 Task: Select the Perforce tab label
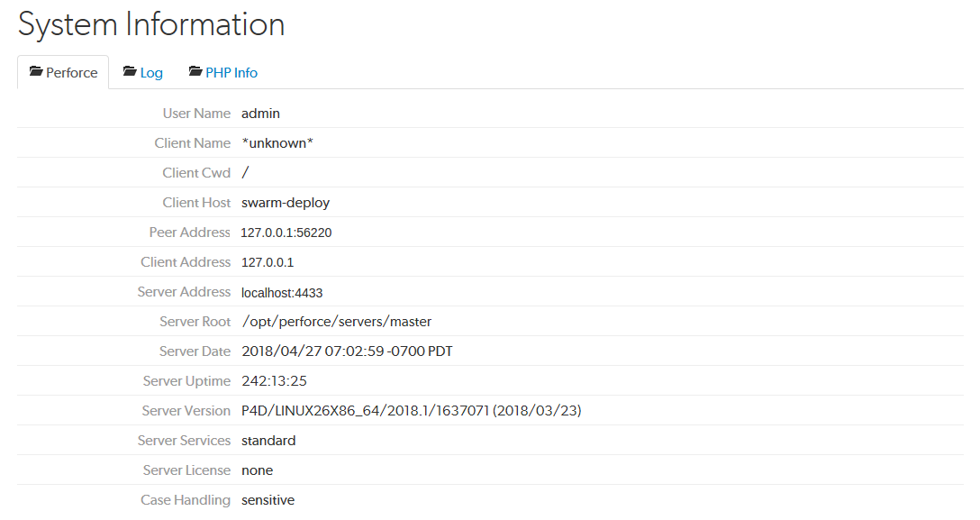click(72, 72)
